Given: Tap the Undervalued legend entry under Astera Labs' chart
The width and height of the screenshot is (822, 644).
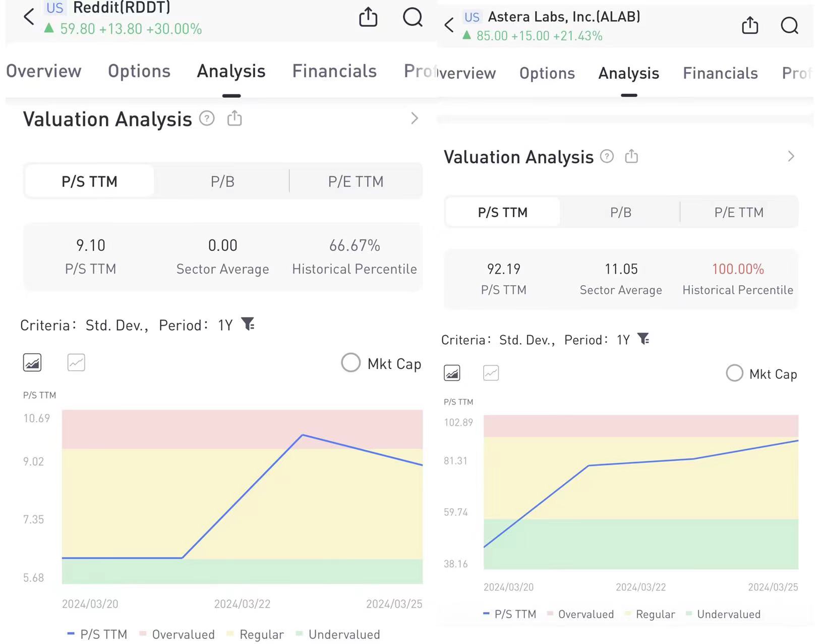Looking at the screenshot, I should tap(724, 614).
